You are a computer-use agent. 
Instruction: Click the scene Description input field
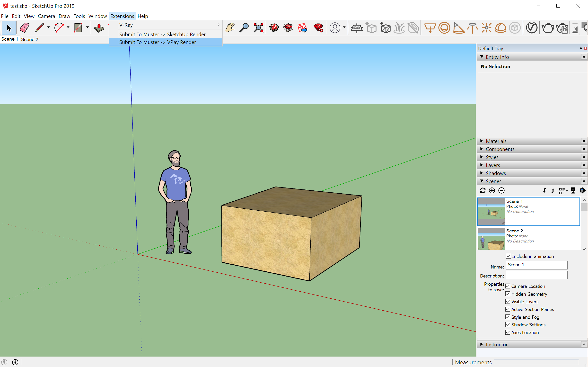pyautogui.click(x=536, y=275)
